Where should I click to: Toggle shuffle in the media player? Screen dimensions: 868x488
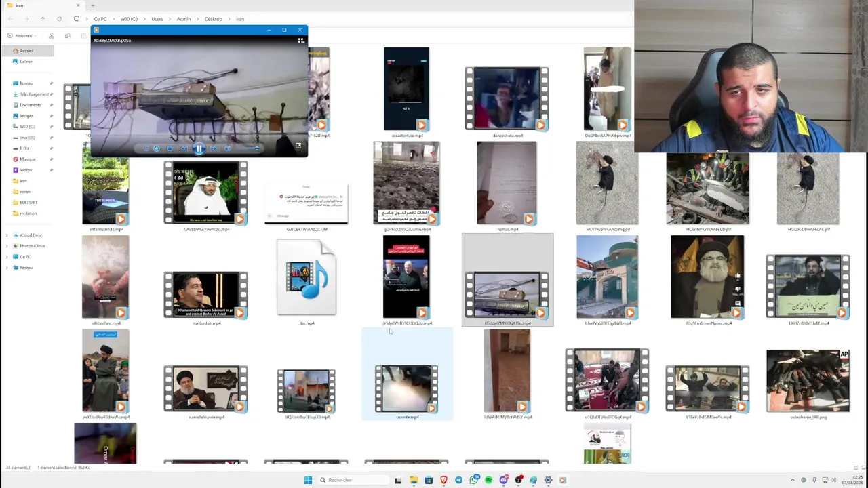pyautogui.click(x=146, y=148)
